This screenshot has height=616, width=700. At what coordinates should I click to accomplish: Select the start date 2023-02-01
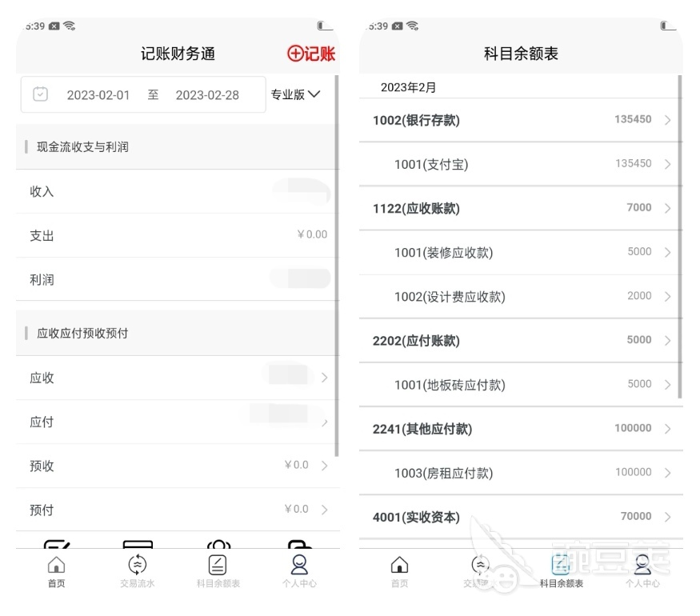(x=99, y=94)
